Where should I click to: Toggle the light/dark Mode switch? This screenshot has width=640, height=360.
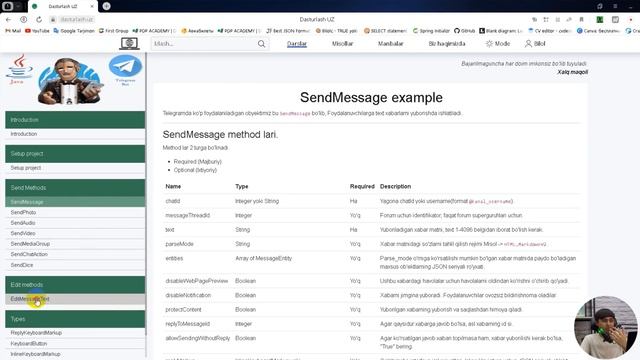tap(498, 44)
